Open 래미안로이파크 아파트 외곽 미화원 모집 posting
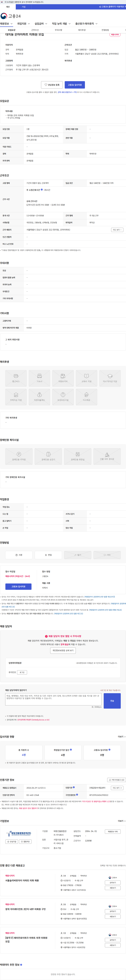The image size is (126, 980). [x=27, y=940]
